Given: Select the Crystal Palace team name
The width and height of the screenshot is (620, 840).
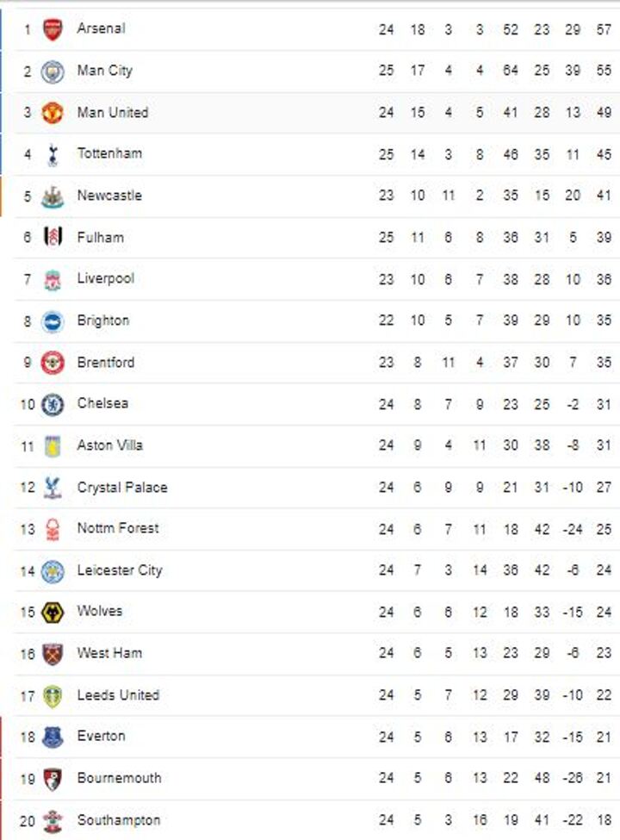Looking at the screenshot, I should 121,487.
